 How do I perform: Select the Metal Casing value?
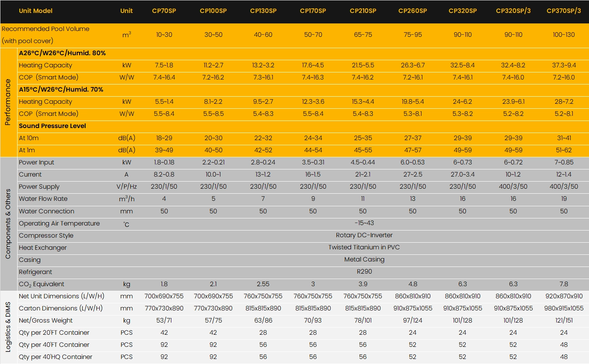coord(364,259)
